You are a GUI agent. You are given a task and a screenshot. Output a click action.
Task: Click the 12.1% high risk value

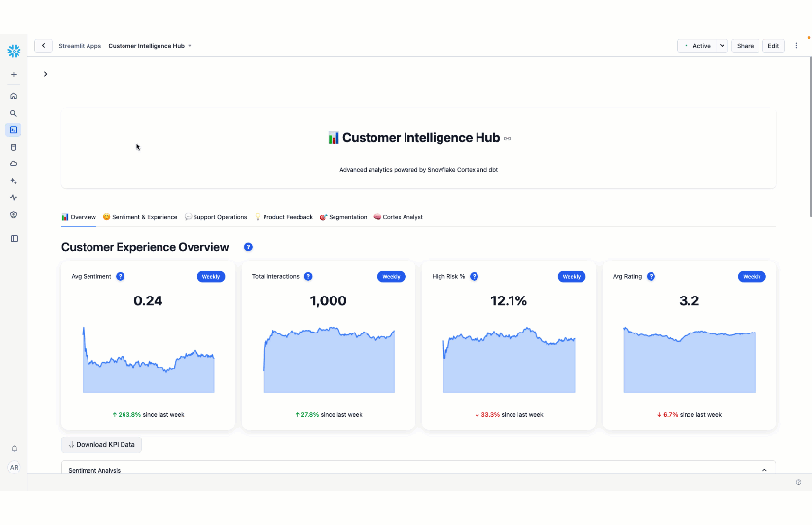click(509, 300)
